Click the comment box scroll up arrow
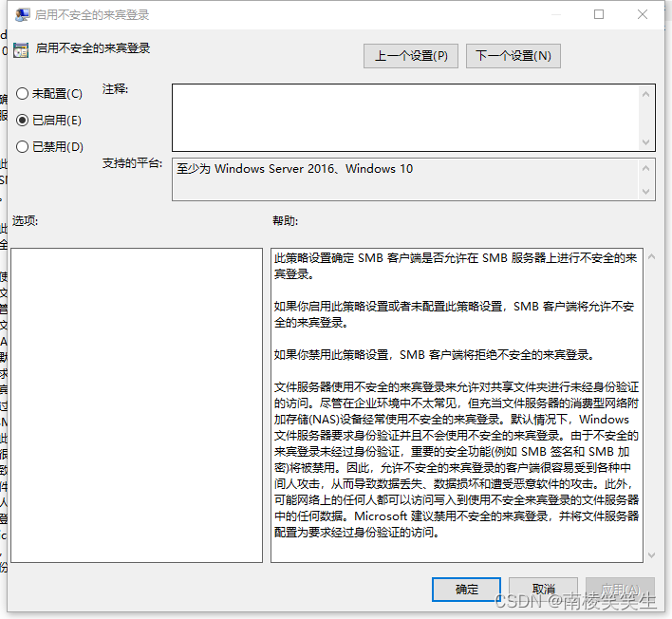The image size is (672, 619). [646, 94]
